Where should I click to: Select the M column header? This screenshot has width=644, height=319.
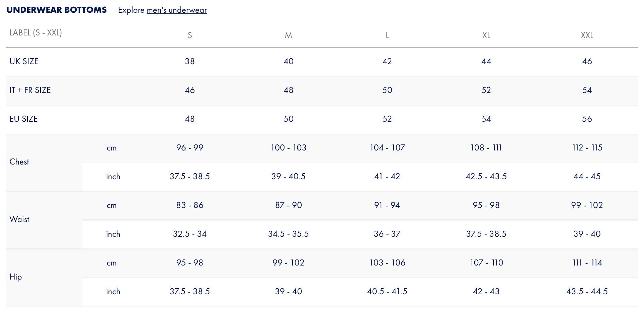click(289, 35)
